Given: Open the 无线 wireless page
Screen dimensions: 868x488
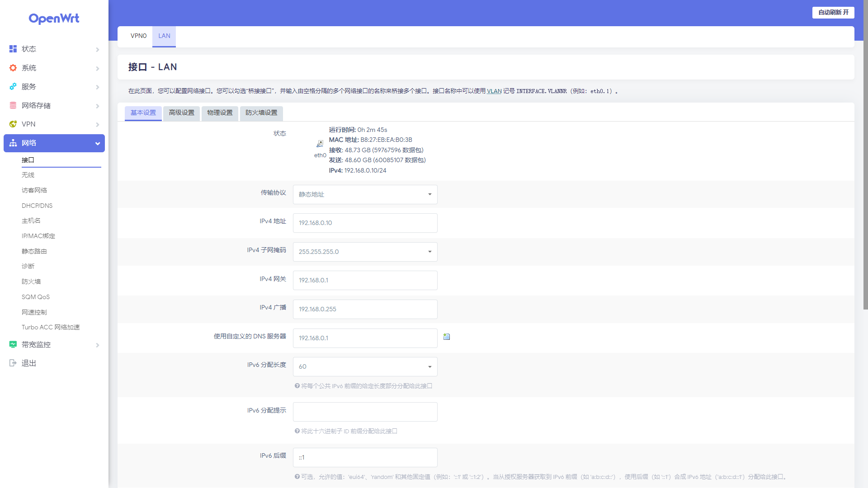Looking at the screenshot, I should pyautogui.click(x=28, y=175).
